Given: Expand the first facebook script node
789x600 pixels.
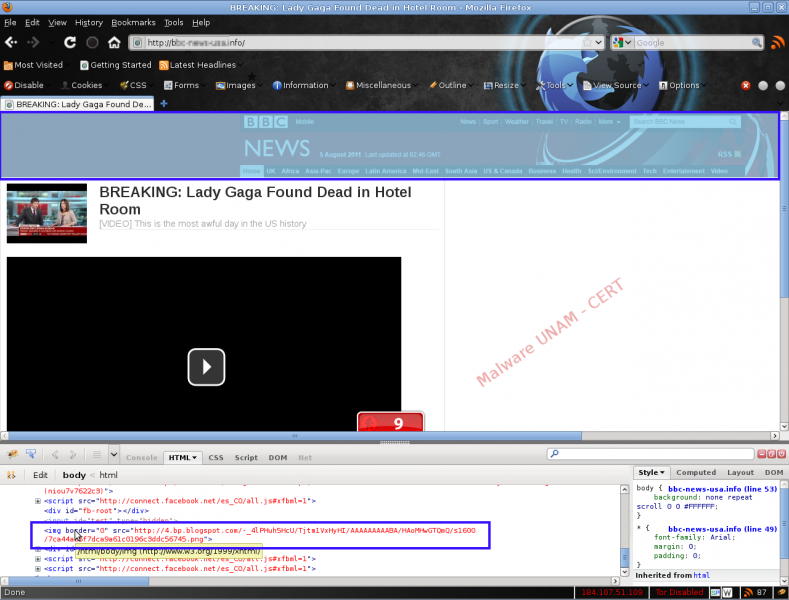Looking at the screenshot, I should (38, 501).
